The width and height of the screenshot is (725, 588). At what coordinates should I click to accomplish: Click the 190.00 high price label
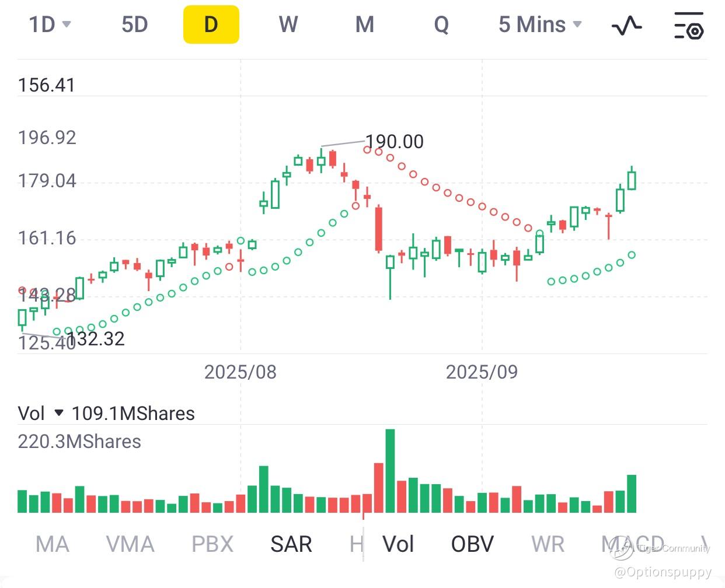pyautogui.click(x=394, y=142)
